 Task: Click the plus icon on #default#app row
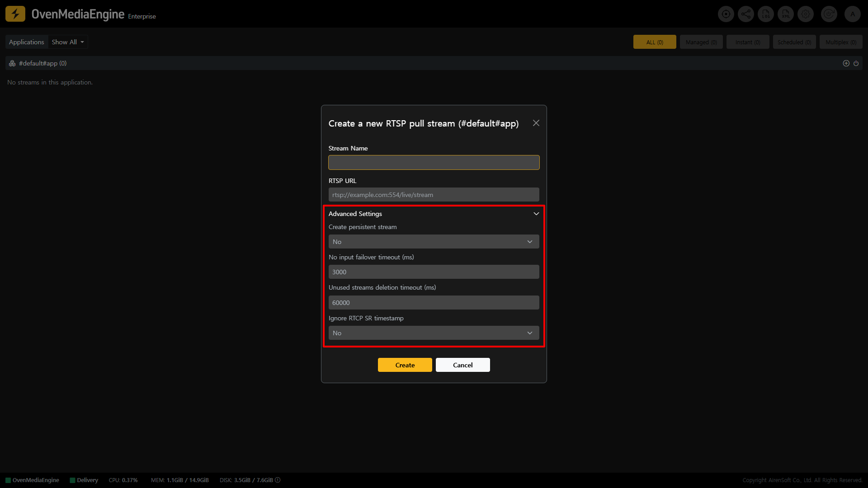(x=846, y=63)
